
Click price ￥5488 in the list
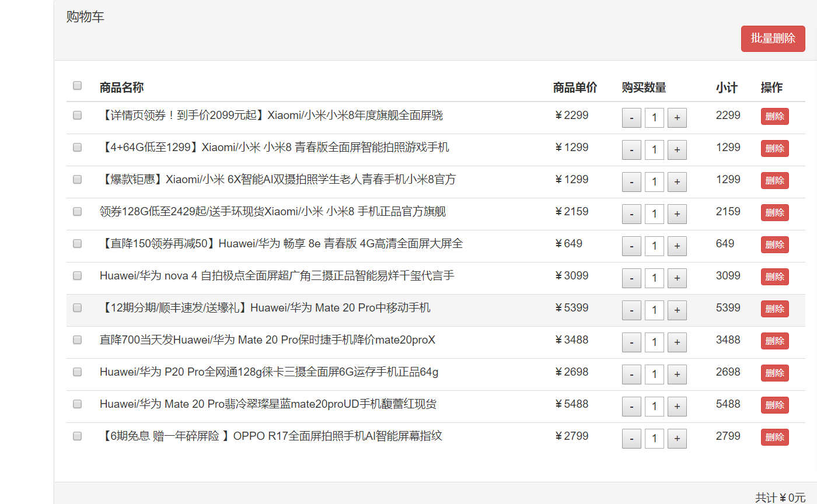click(571, 404)
